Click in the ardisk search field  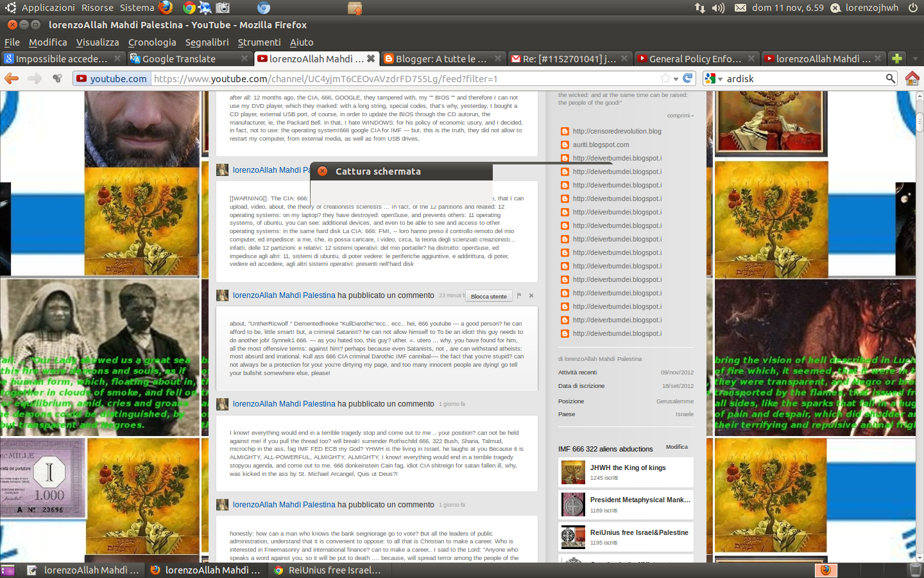click(x=802, y=78)
